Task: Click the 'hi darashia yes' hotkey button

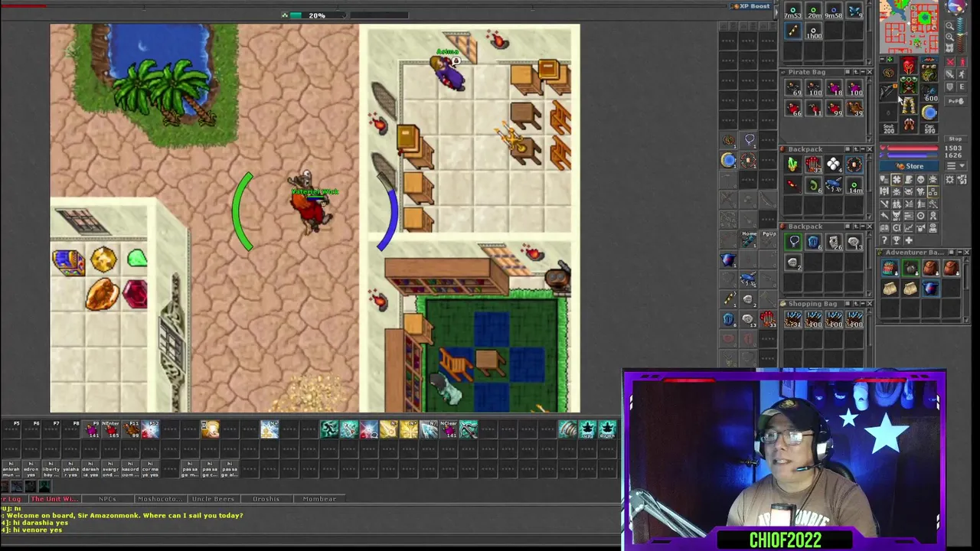Action: [90, 469]
